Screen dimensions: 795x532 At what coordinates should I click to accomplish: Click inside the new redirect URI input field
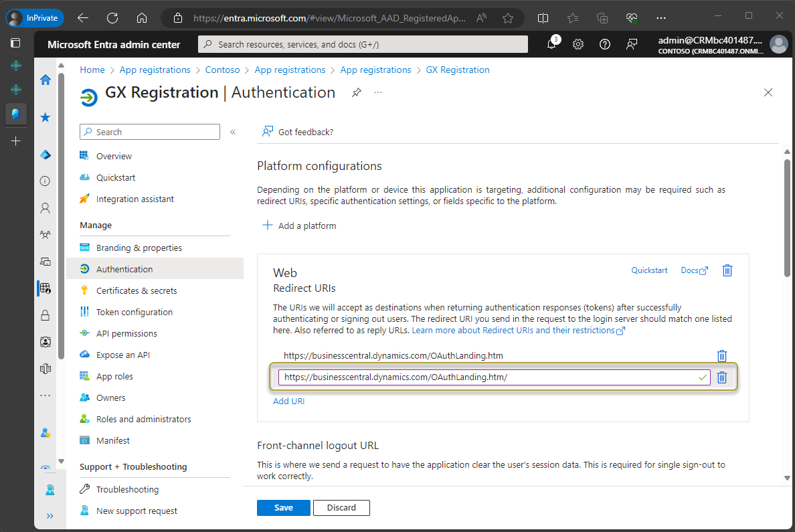click(468, 377)
